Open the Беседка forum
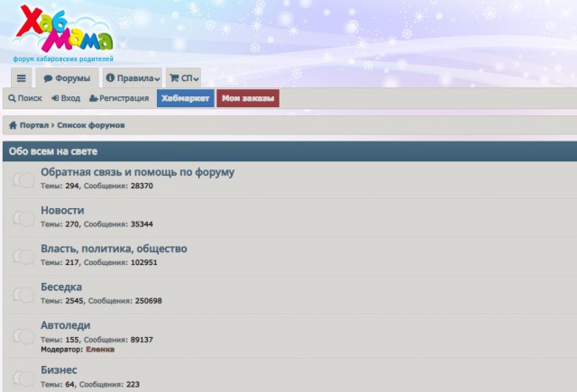Screen dimensions: 577x392 point(61,287)
